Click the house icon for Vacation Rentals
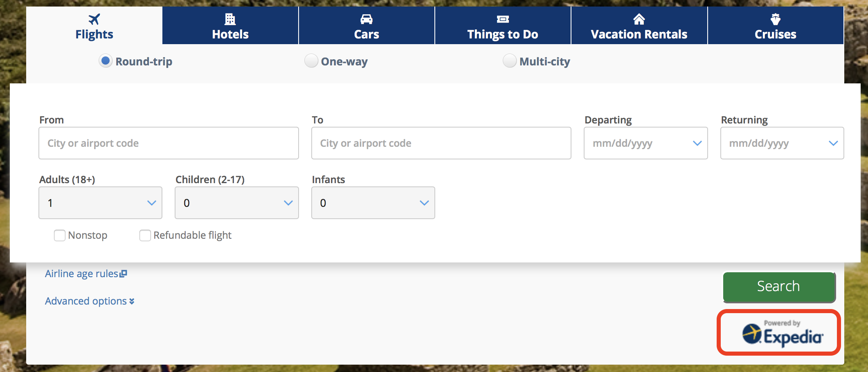Viewport: 868px width, 372px height. click(x=639, y=19)
